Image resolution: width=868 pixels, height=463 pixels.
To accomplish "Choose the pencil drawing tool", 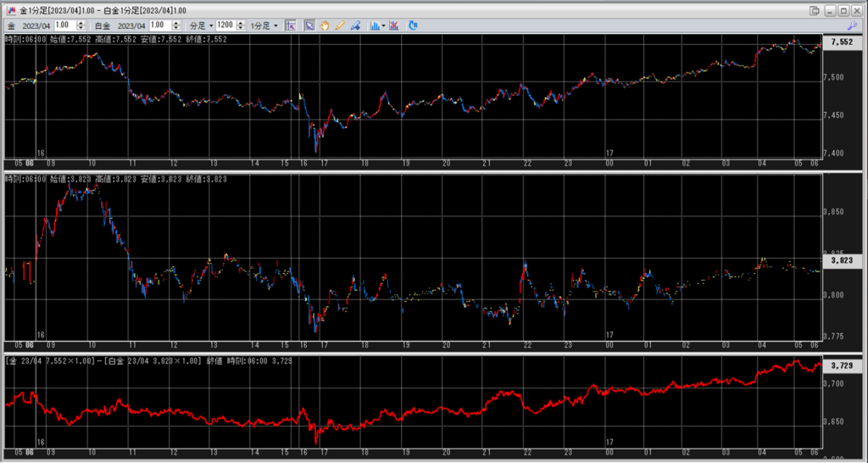I will click(340, 25).
